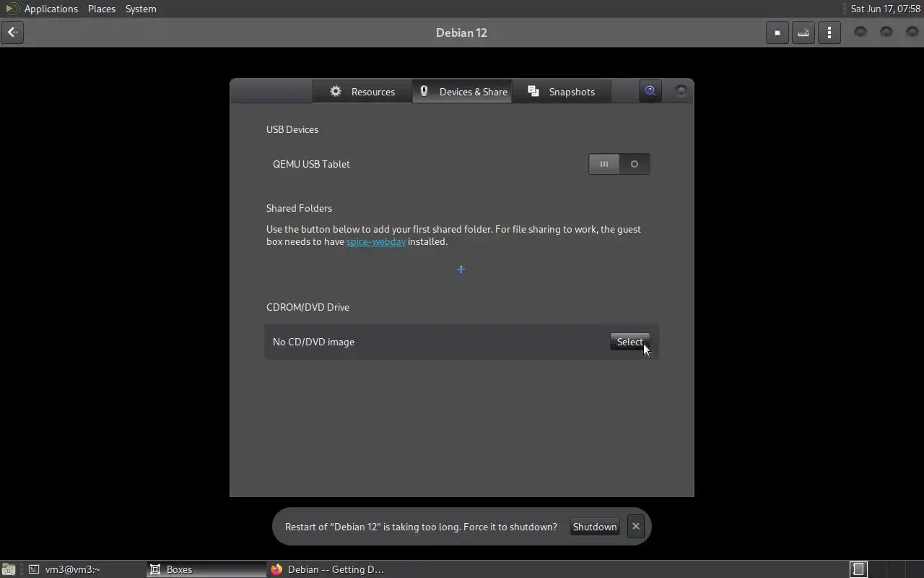
Task: Go back using the header arrow button
Action: click(12, 33)
